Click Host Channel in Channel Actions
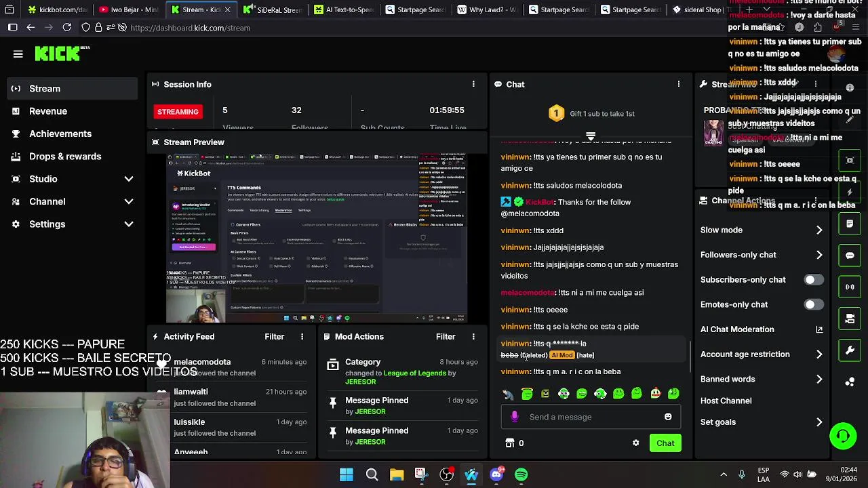Screen dimensions: 868x488 coord(726,401)
